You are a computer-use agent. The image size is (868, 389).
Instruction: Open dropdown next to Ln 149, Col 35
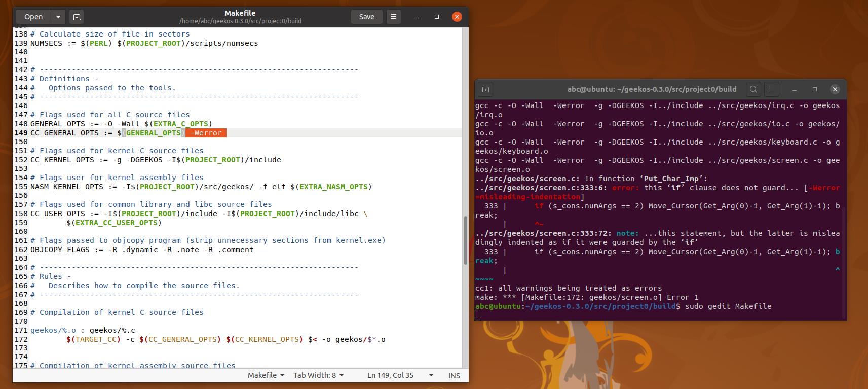[x=431, y=375]
